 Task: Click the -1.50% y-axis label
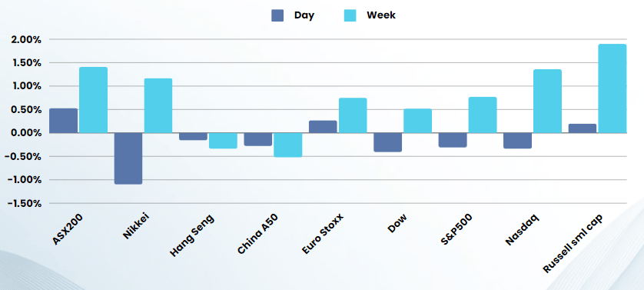click(23, 204)
